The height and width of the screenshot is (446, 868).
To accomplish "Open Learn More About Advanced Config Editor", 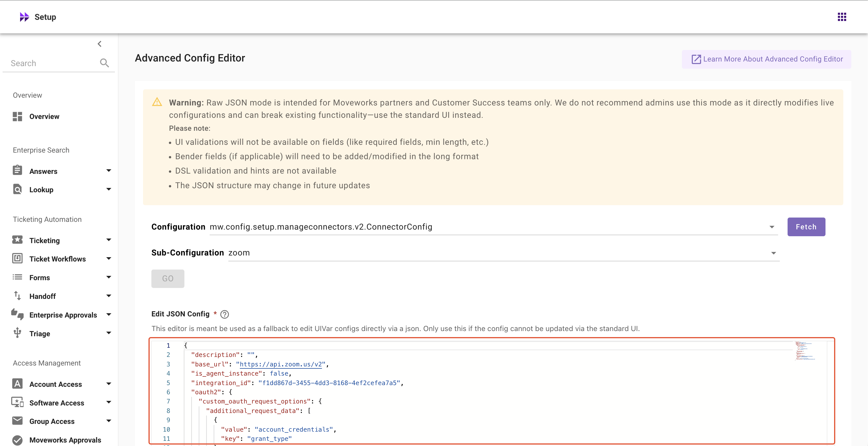I will (x=767, y=59).
